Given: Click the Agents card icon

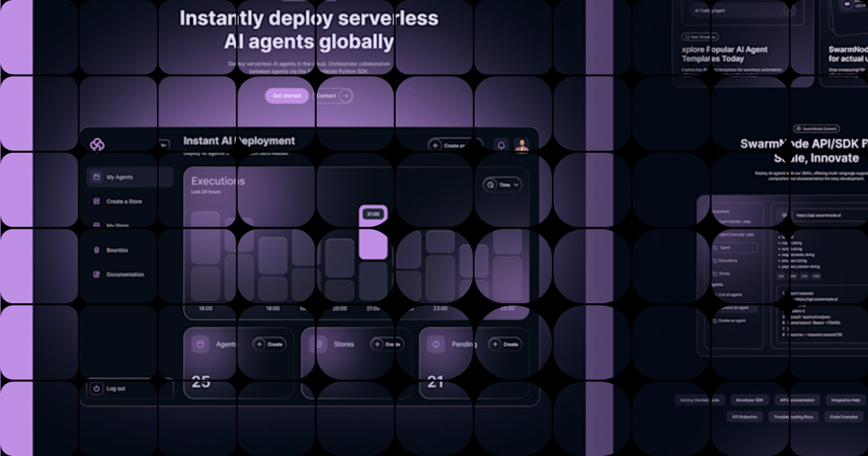Looking at the screenshot, I should [201, 344].
